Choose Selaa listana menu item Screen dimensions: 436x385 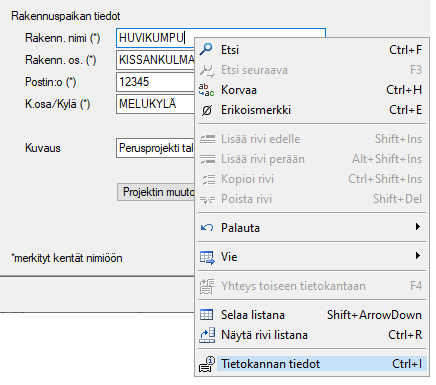coord(312,315)
